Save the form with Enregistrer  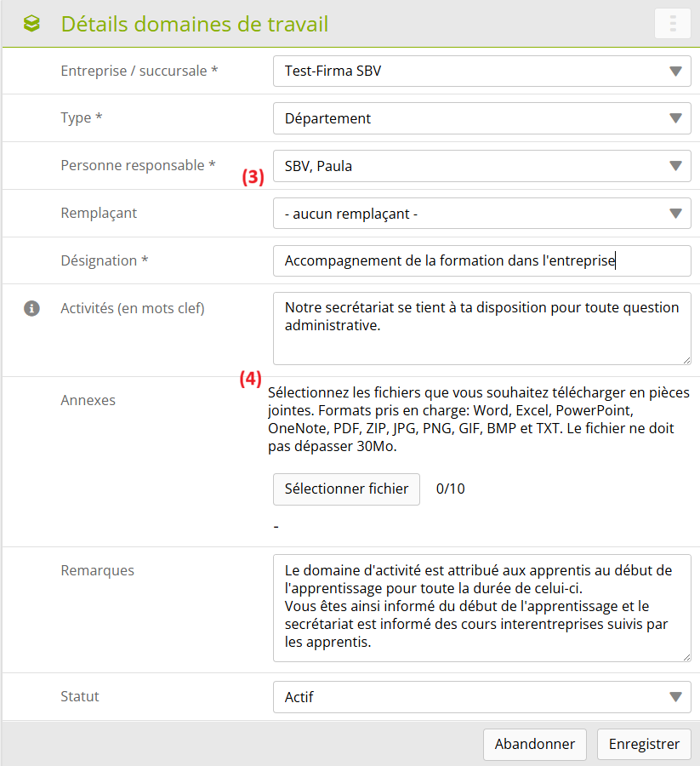[644, 744]
